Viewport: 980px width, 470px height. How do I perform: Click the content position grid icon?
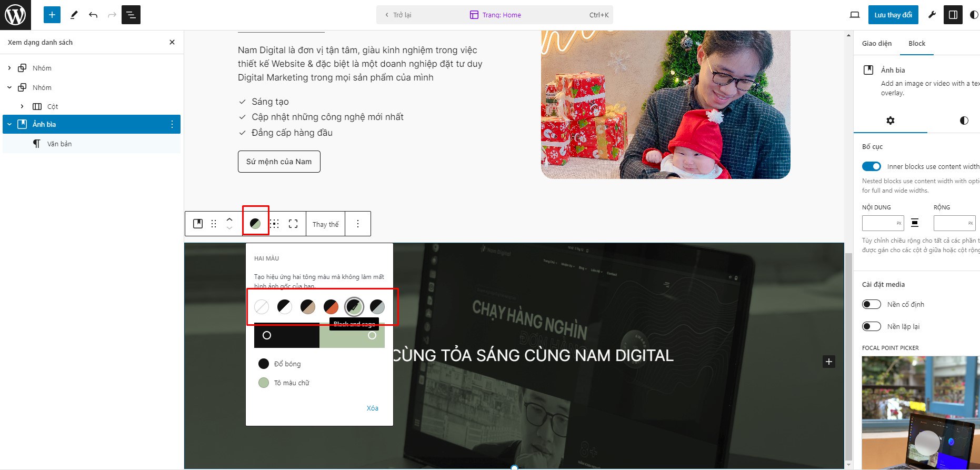(x=275, y=224)
